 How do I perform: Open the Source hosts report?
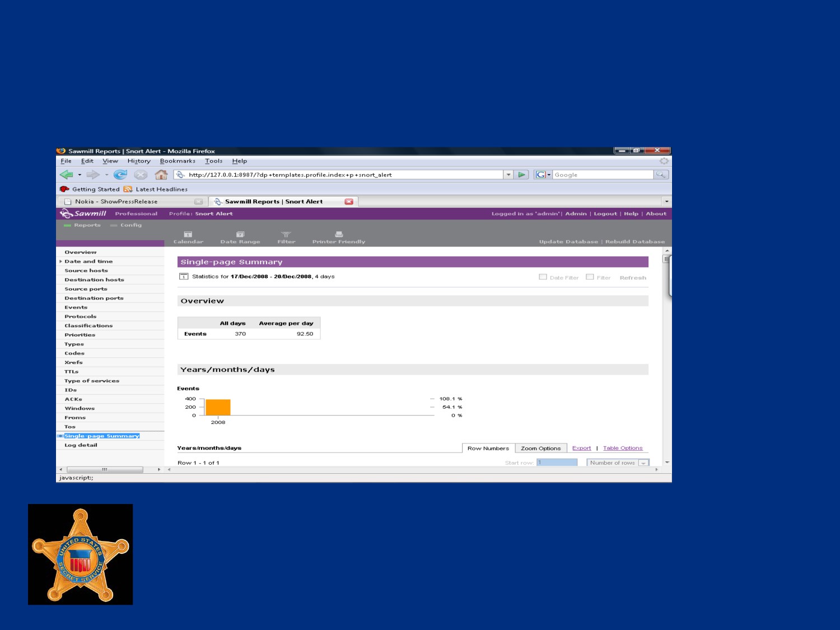pos(86,270)
